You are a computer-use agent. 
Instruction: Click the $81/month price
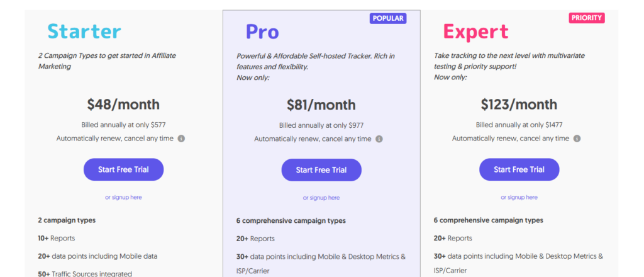(321, 105)
